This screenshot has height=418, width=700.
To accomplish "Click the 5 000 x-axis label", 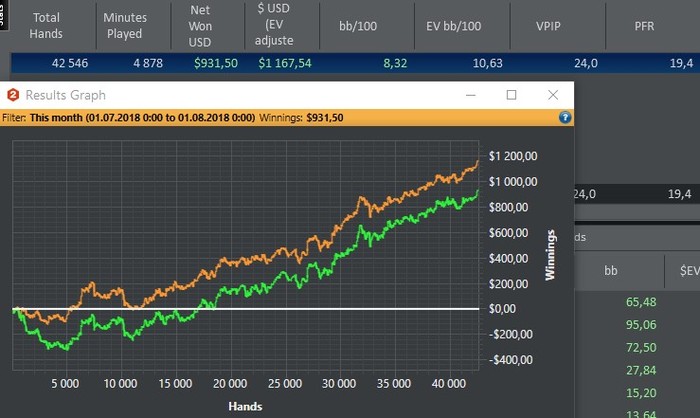I will click(x=65, y=384).
